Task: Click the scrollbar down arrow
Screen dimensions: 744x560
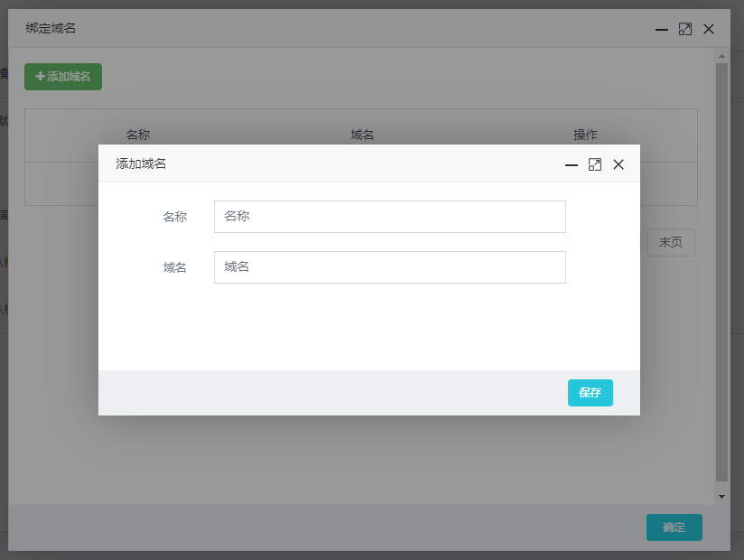Action: [x=721, y=496]
